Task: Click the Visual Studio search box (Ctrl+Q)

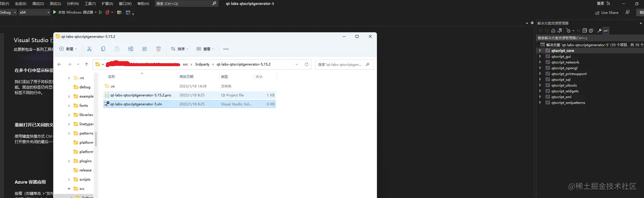Action: 187,3
